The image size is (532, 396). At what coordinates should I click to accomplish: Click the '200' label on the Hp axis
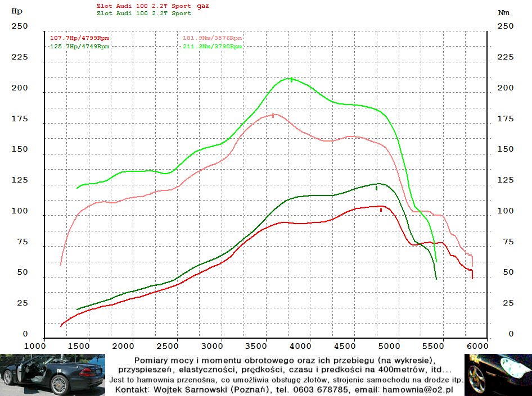coord(20,88)
